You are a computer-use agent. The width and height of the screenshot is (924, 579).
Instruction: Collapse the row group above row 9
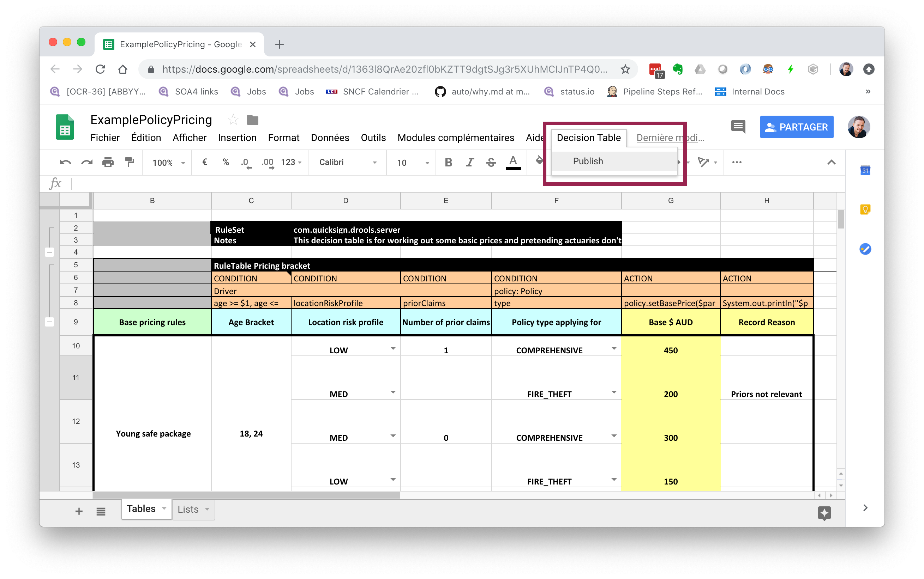(x=49, y=322)
